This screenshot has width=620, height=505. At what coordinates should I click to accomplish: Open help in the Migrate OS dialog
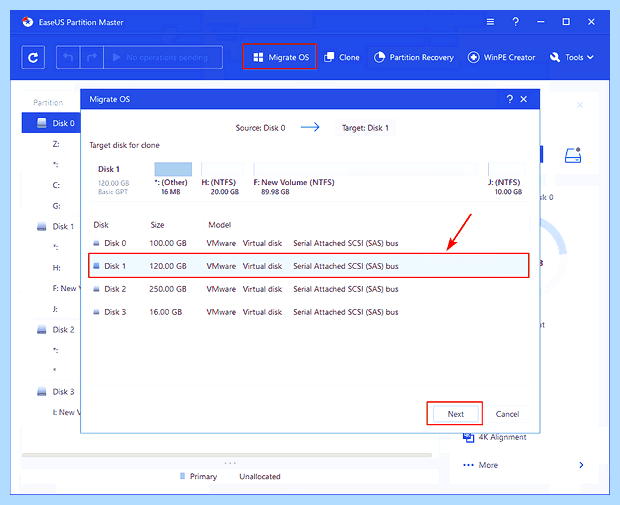coord(510,99)
